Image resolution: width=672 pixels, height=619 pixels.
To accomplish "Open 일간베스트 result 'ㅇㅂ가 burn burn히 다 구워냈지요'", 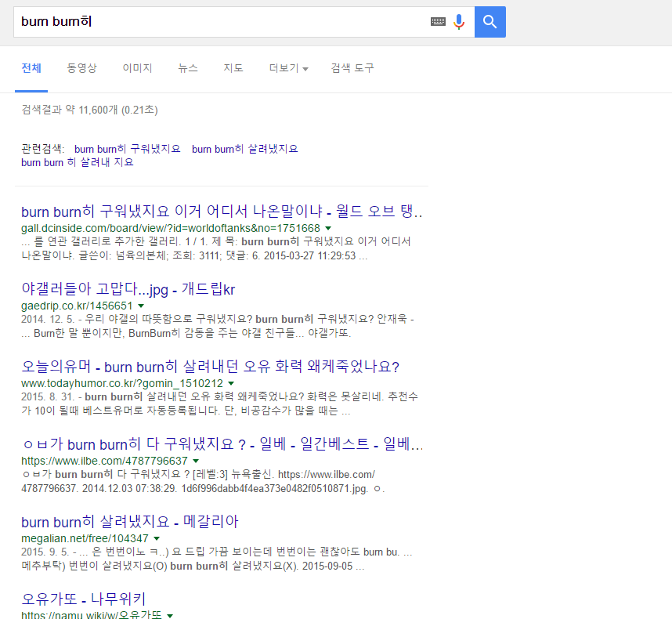I will [x=222, y=444].
